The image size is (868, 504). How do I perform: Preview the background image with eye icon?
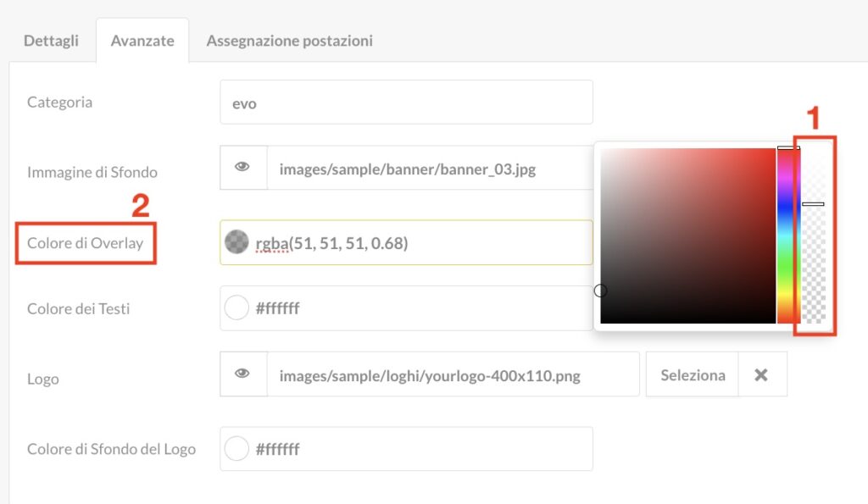pyautogui.click(x=243, y=168)
